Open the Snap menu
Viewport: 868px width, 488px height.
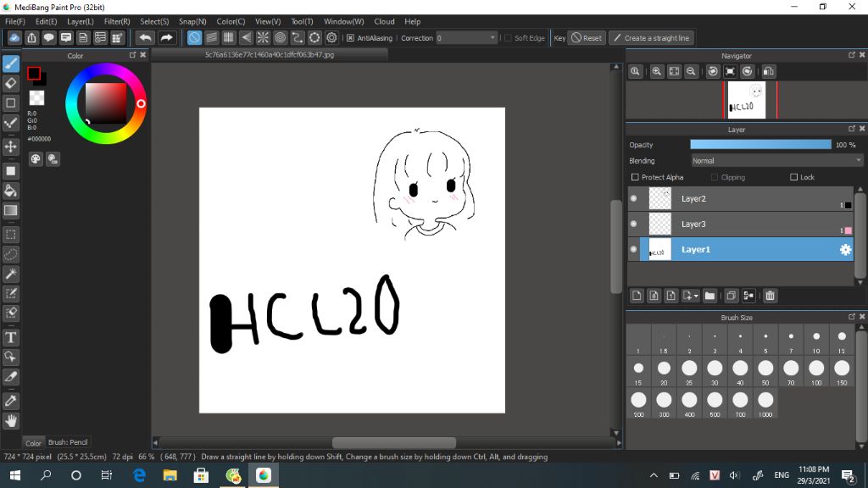(192, 21)
